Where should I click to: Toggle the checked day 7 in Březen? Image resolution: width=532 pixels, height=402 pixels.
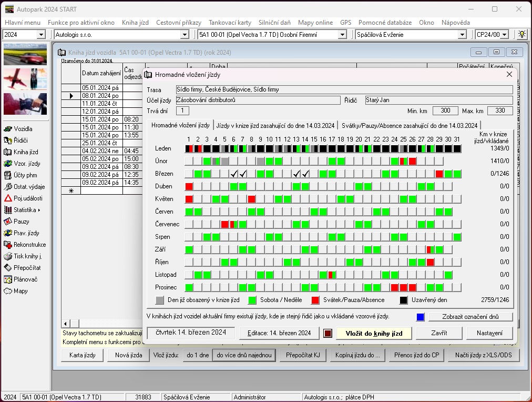[242, 174]
